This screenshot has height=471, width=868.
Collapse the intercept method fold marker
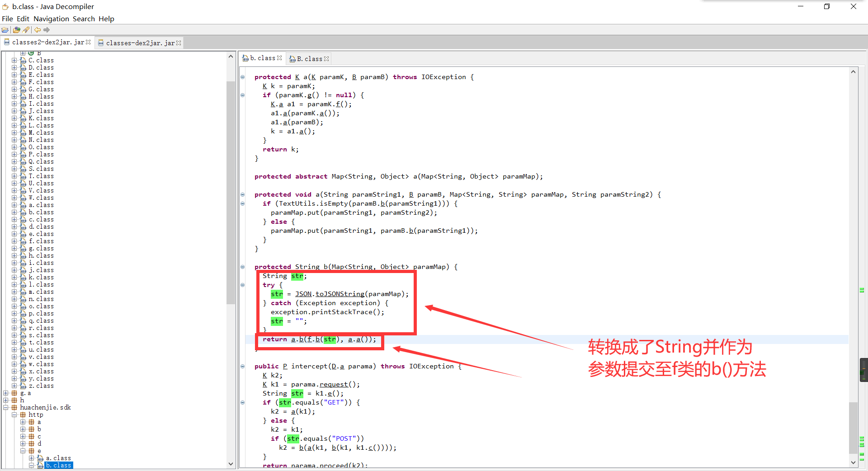click(x=243, y=366)
